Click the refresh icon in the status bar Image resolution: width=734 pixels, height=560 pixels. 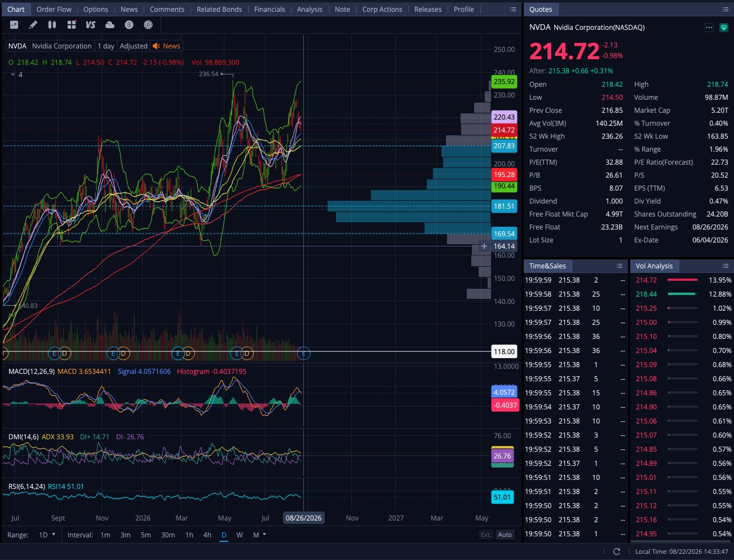[x=616, y=552]
